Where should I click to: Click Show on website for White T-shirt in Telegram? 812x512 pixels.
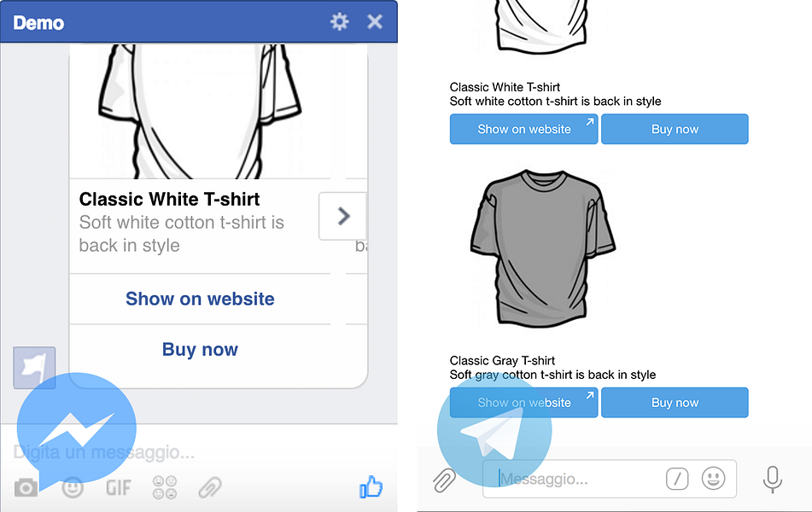point(523,129)
